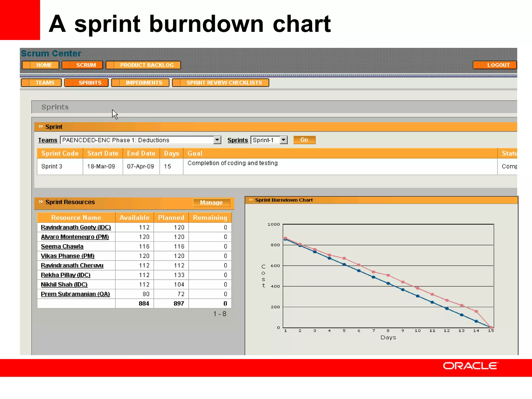The image size is (532, 399).
Task: Click the Teams label link
Action: coord(48,140)
